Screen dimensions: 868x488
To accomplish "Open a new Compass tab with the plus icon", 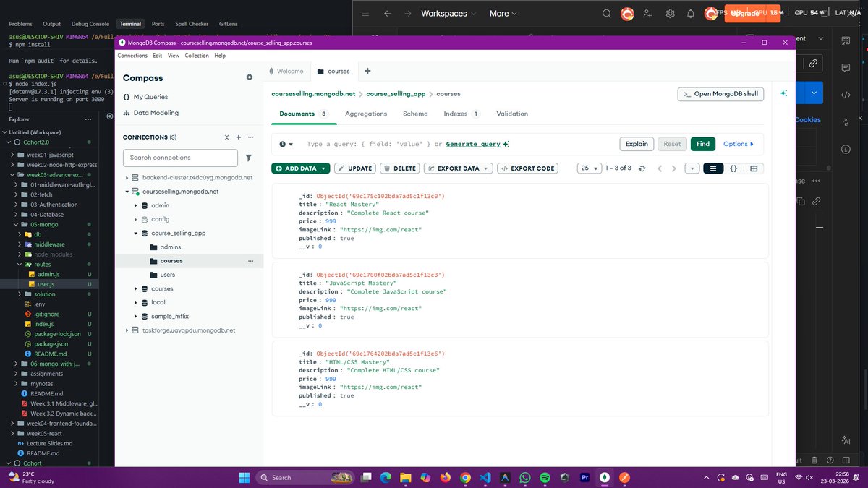I will (367, 72).
